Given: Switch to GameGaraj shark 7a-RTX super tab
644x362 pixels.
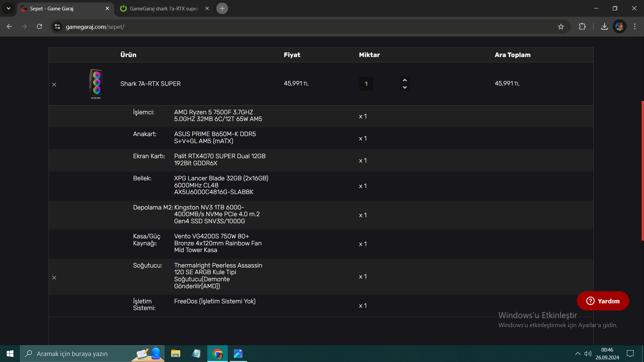Looking at the screenshot, I should point(164,9).
